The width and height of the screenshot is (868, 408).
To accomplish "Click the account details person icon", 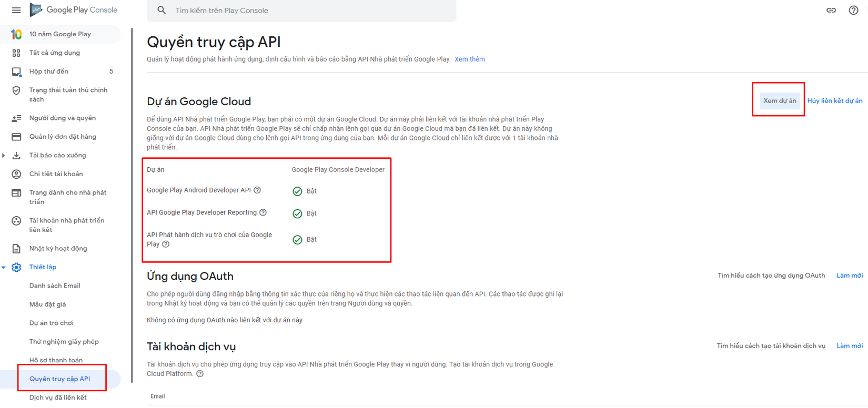I will point(16,174).
